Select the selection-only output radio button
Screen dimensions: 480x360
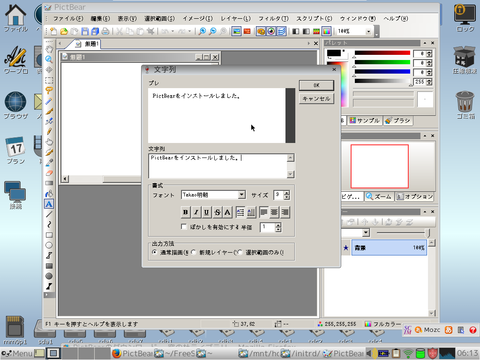pyautogui.click(x=239, y=252)
